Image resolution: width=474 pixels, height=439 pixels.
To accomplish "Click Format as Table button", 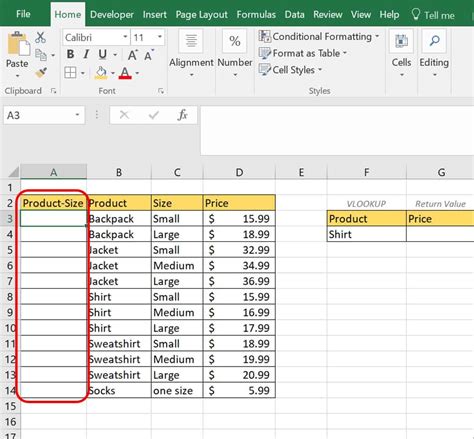I will [x=303, y=53].
